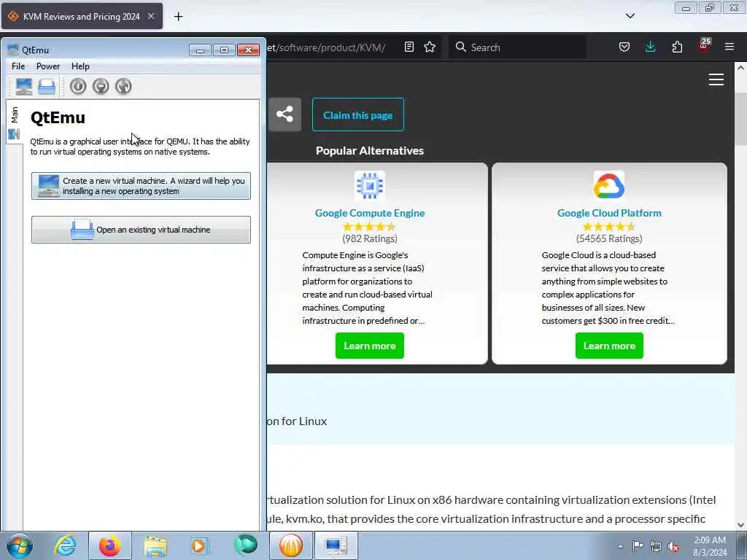Screen dimensions: 747x560
Task: Click the network tray icon
Action: coord(656,546)
